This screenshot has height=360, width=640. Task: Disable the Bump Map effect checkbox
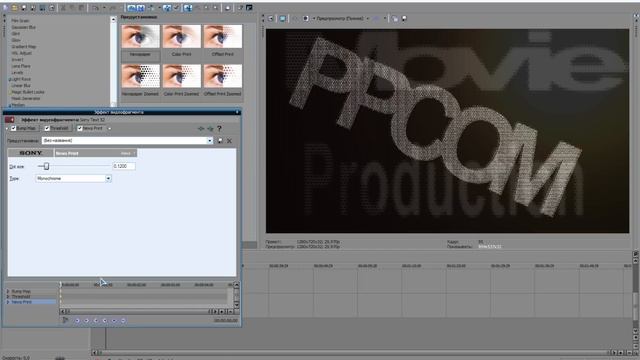(13, 128)
